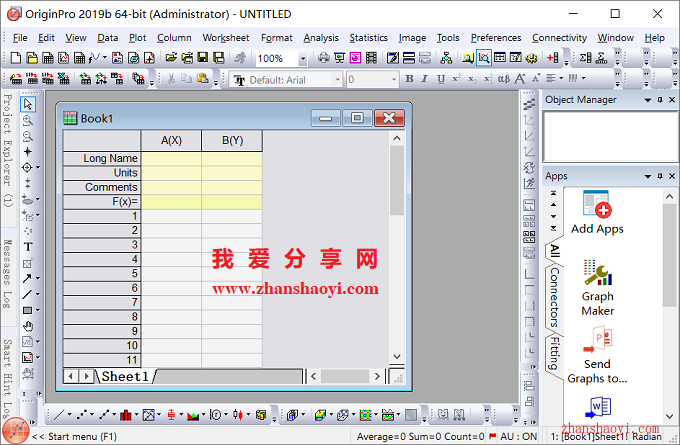Screen dimensions: 680x445
Task: Select the Rectangle drawing tool
Action: pos(27,310)
